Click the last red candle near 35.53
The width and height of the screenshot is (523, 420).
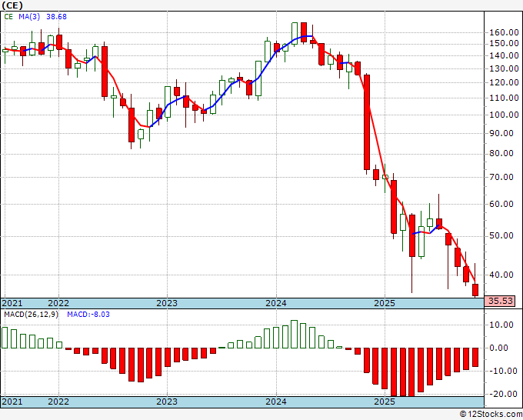475,290
